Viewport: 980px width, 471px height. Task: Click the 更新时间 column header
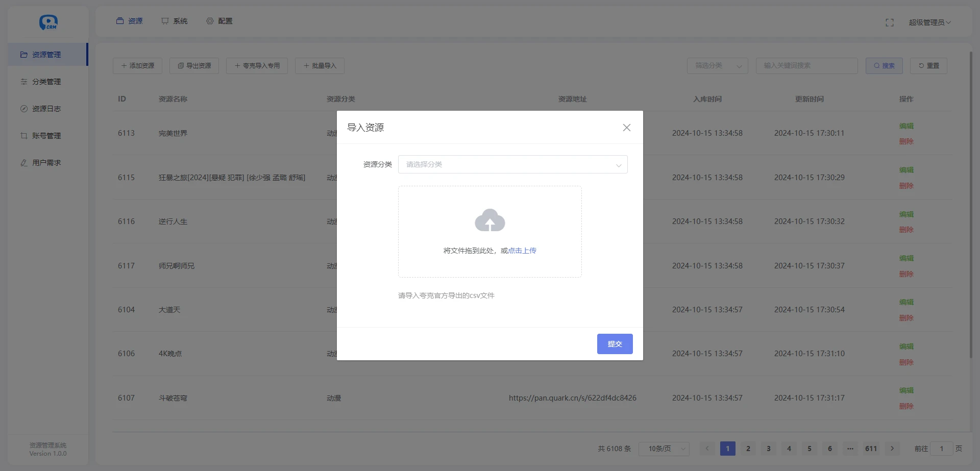pos(810,99)
